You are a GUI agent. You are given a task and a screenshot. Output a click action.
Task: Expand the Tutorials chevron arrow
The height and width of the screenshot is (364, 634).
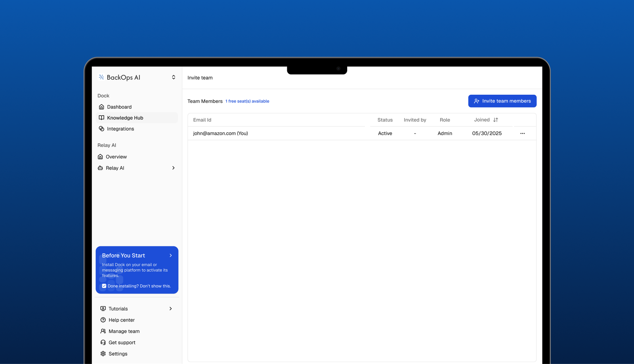click(171, 309)
